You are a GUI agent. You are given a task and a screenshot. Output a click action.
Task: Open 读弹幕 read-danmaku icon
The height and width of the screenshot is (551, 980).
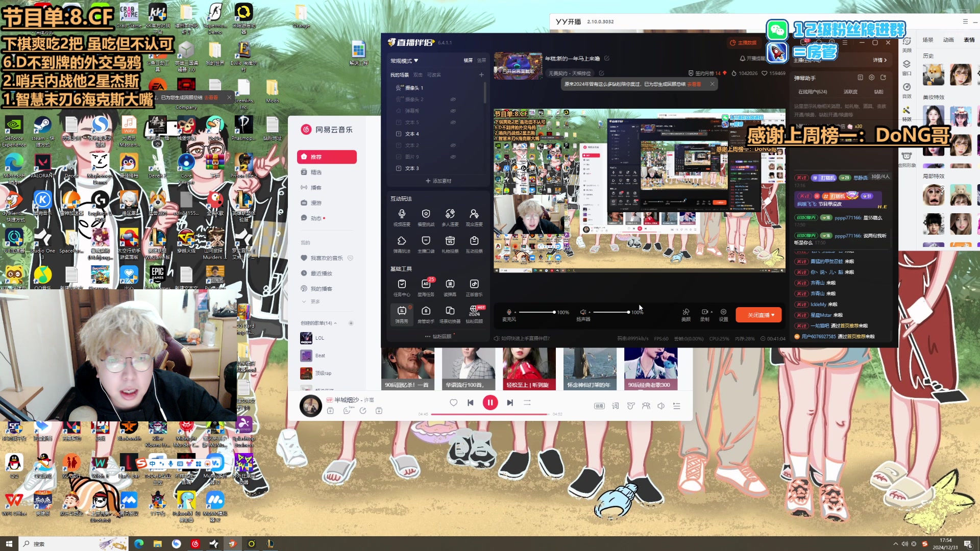coord(450,287)
